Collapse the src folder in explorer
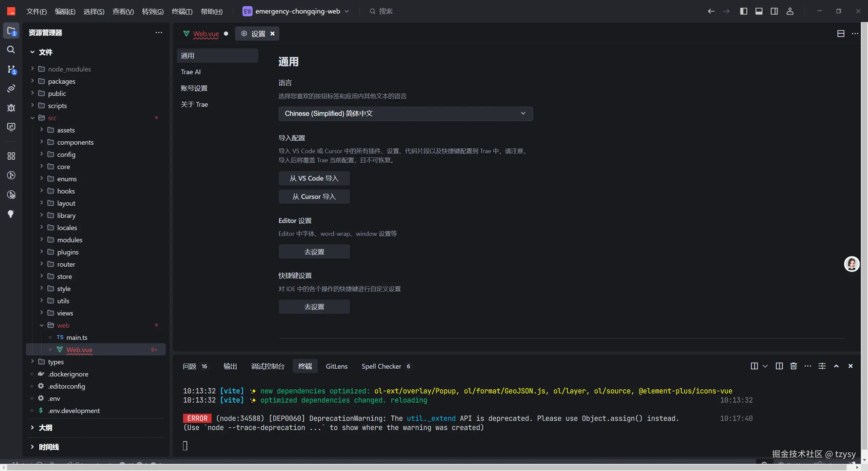Screen dimensions: 868x471 [52, 118]
